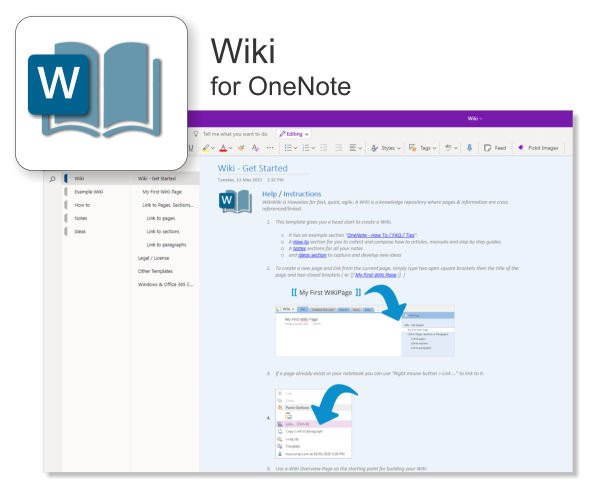Viewport: 600px width, 490px height.
Task: Follow the My First WiKi Page link
Action: [x=376, y=275]
